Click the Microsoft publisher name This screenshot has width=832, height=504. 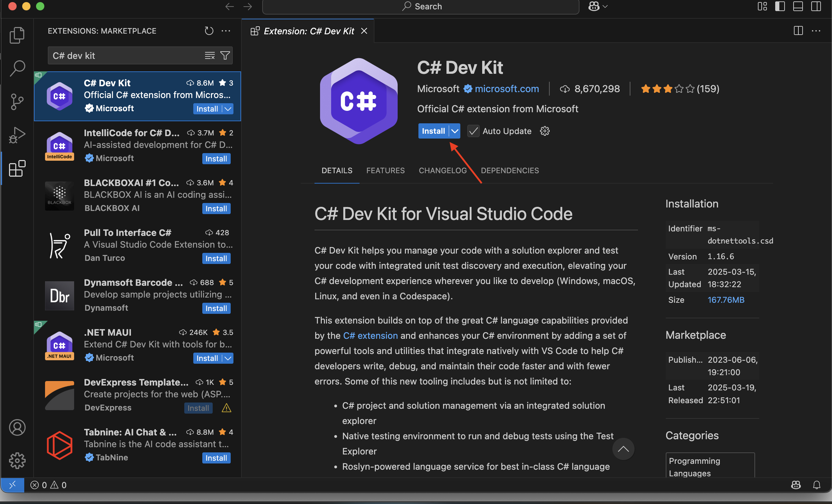point(438,89)
